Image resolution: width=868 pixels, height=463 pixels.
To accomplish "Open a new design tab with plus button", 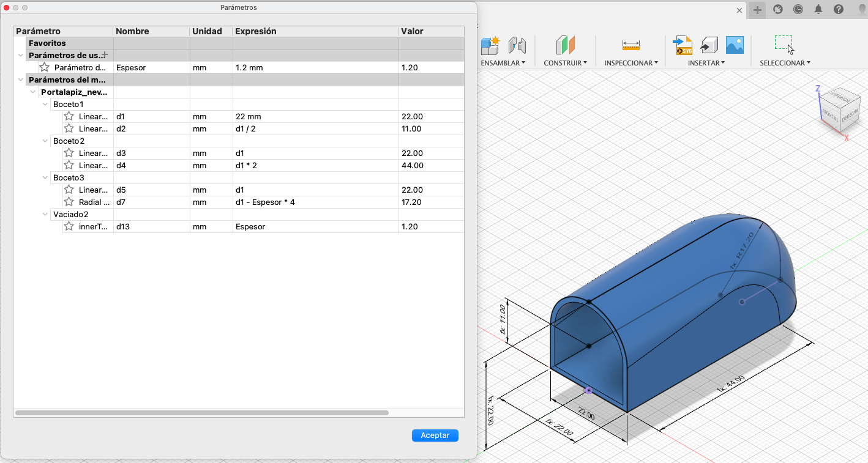I will (x=757, y=10).
